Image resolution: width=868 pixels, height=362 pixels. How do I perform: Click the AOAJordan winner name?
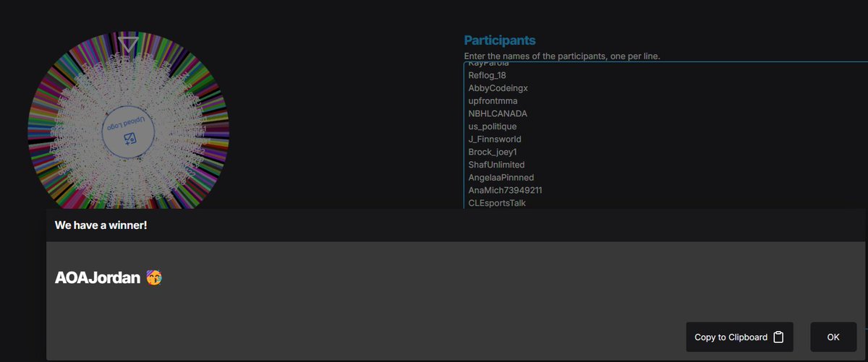tap(98, 277)
